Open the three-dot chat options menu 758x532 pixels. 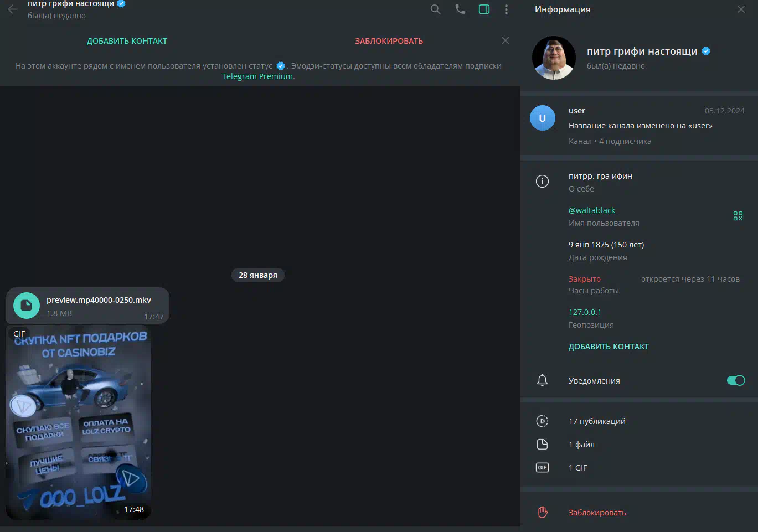coord(506,9)
